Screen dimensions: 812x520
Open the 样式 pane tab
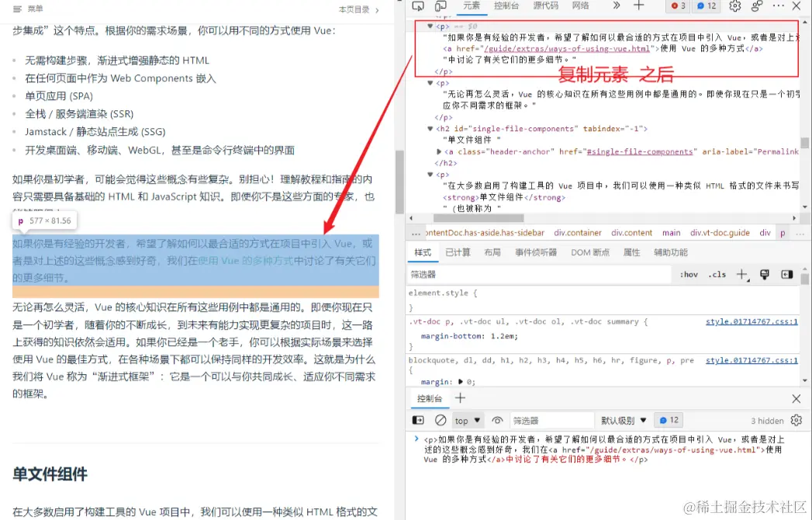coord(423,252)
